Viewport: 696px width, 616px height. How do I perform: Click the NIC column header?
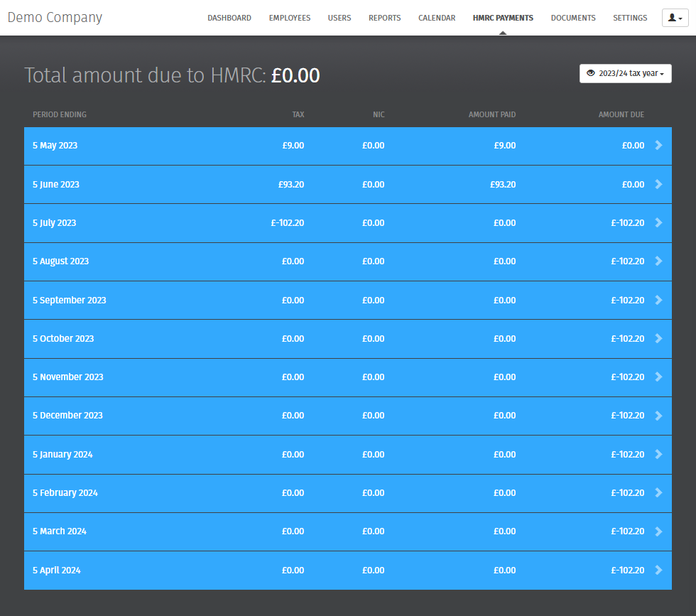(x=379, y=114)
